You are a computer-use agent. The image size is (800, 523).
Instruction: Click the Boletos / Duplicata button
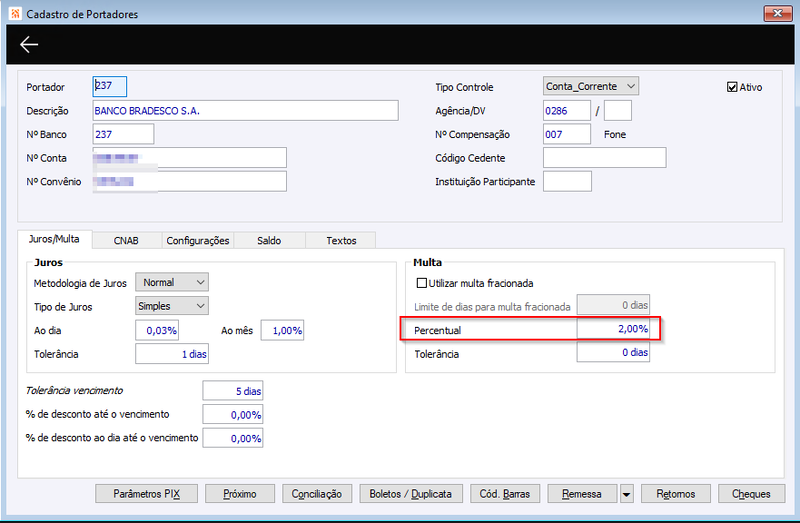[x=411, y=494]
